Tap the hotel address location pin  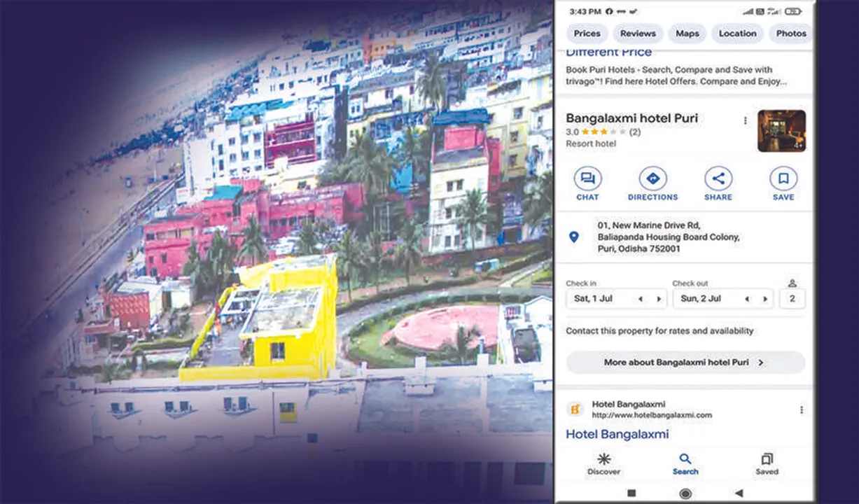point(574,237)
